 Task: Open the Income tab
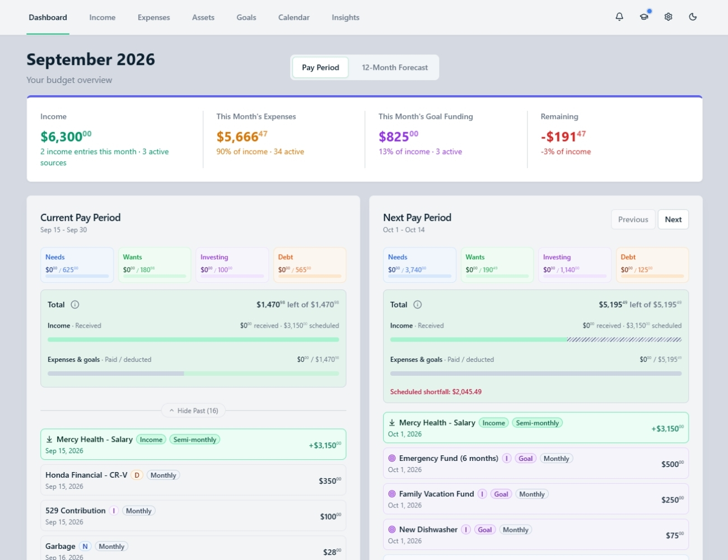(102, 17)
